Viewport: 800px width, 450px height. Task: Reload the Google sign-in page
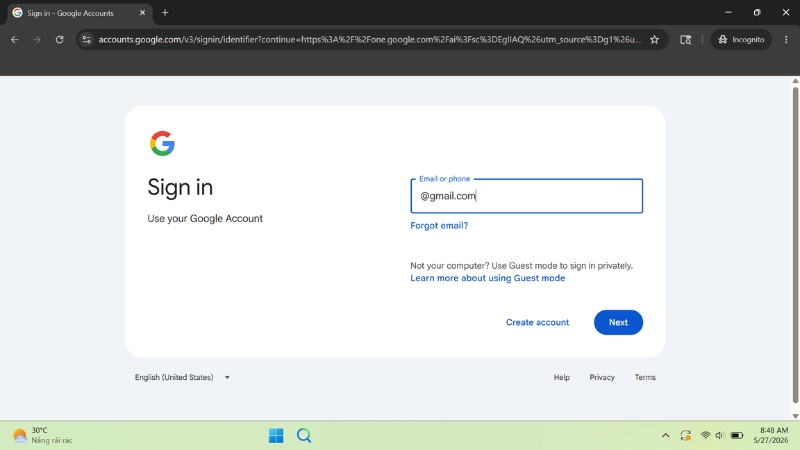point(59,39)
